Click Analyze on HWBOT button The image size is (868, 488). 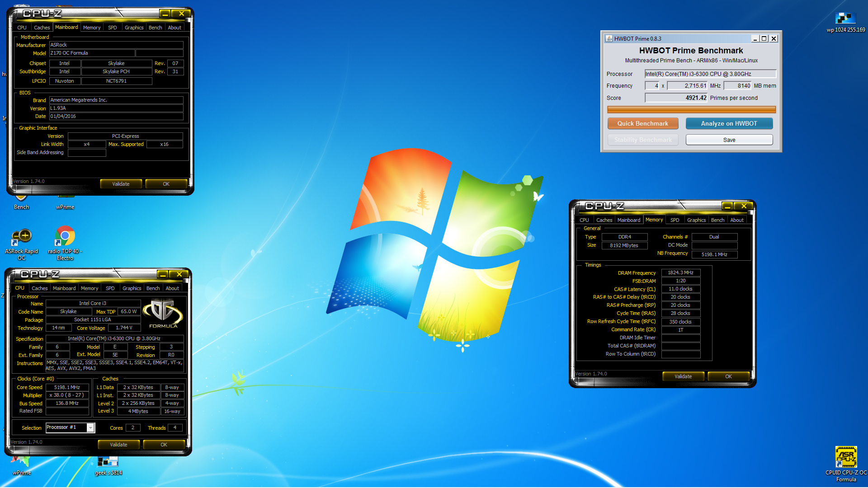(729, 123)
